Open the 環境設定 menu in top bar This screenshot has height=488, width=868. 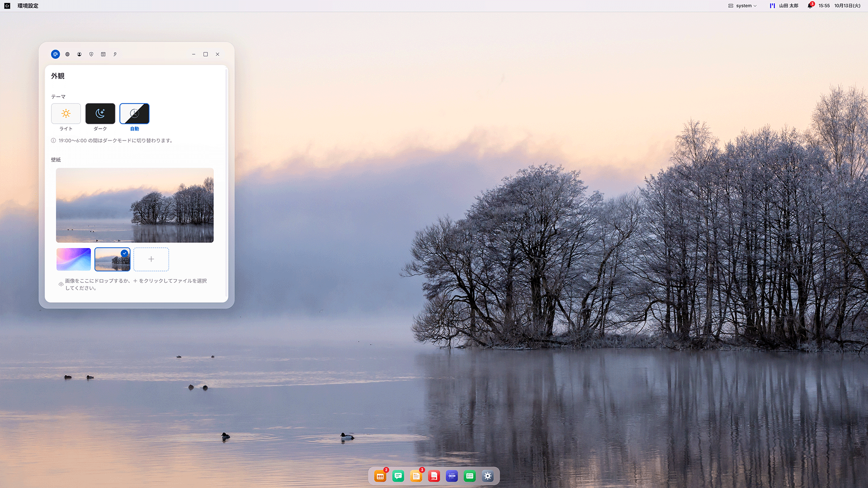[x=28, y=6]
